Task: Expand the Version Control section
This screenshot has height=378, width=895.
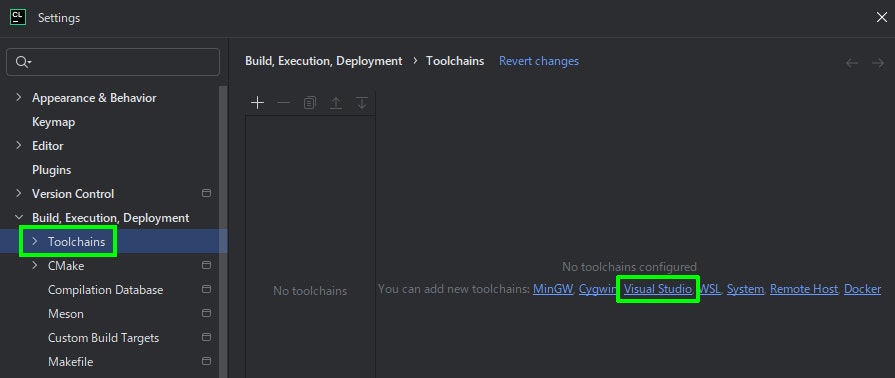Action: click(19, 194)
